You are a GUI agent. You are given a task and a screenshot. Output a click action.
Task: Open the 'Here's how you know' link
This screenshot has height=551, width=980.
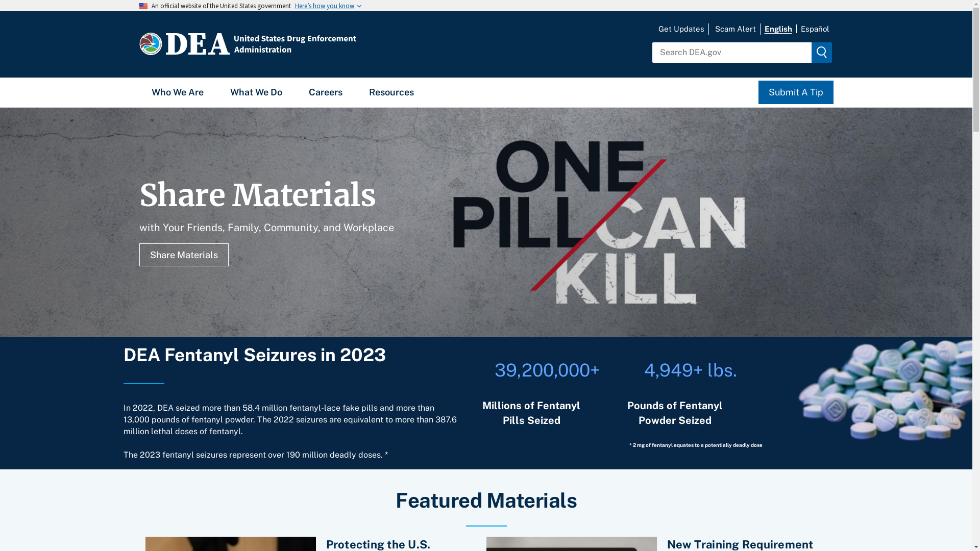[324, 6]
